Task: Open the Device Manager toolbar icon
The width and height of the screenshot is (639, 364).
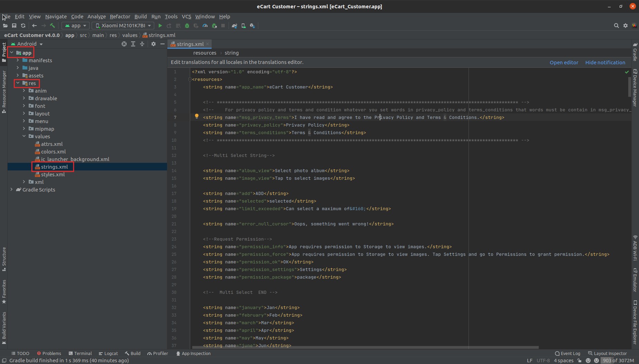Action: [x=243, y=26]
